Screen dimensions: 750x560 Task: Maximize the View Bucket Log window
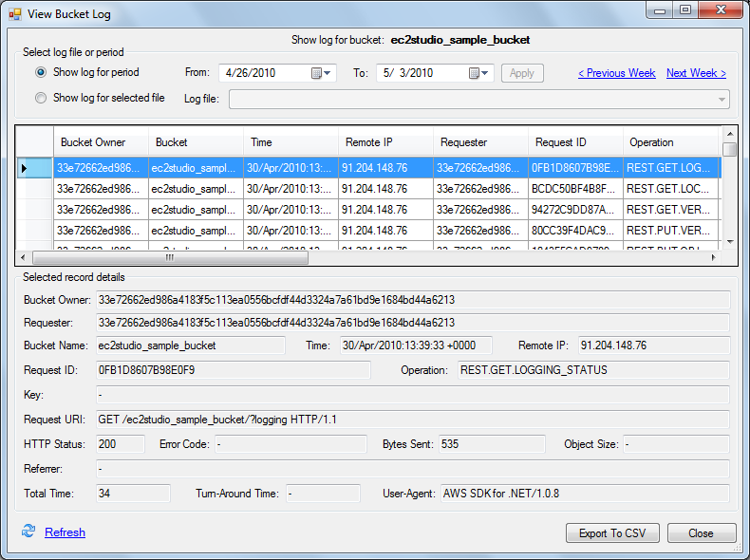[x=684, y=9]
